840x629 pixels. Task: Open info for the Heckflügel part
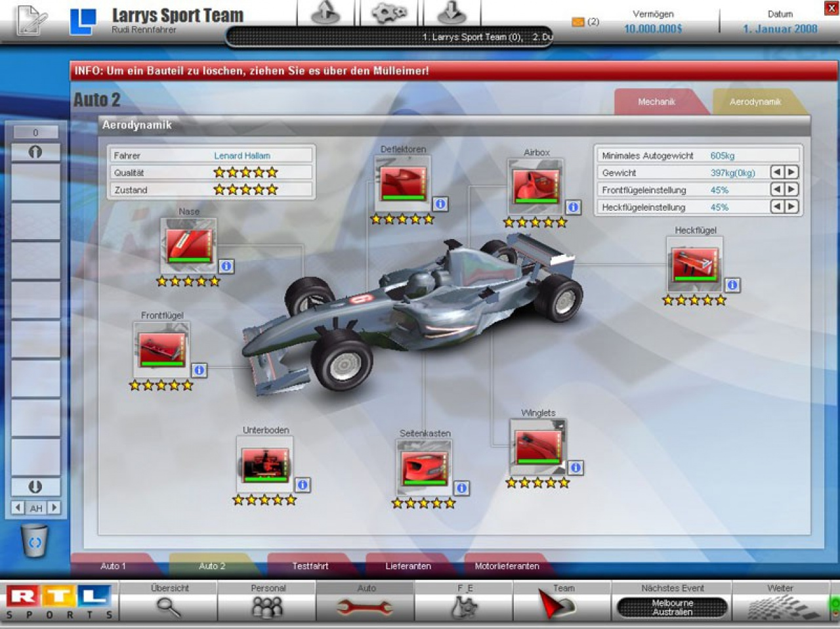point(732,285)
